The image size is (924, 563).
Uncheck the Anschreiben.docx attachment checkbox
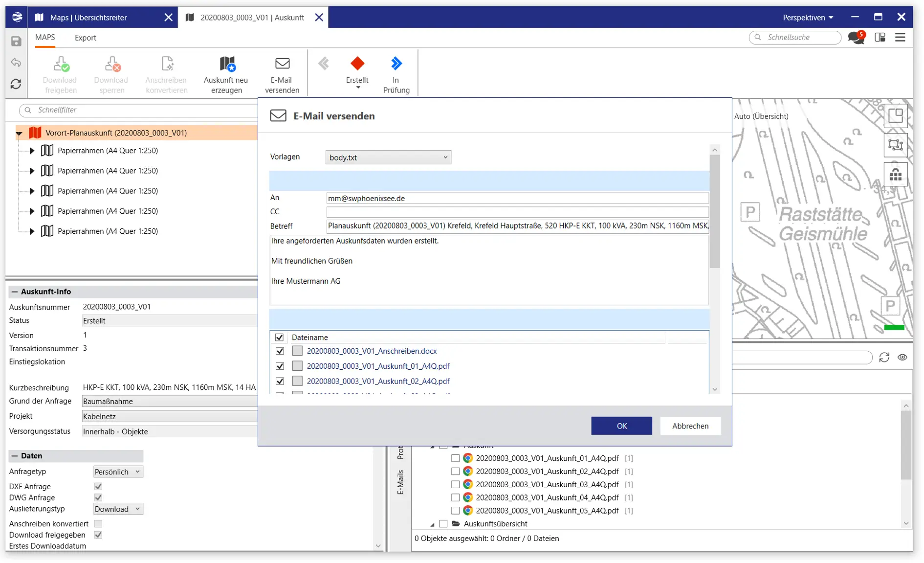(280, 351)
